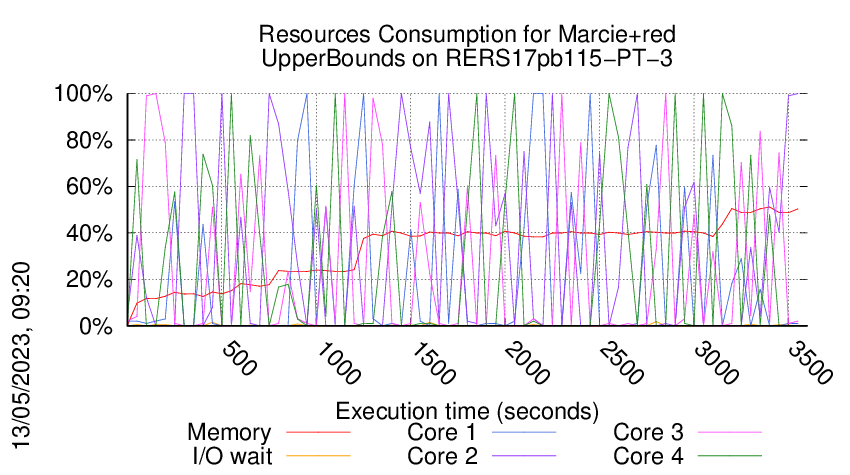Click the 'Execution time (seconds)' axis title

tap(467, 411)
